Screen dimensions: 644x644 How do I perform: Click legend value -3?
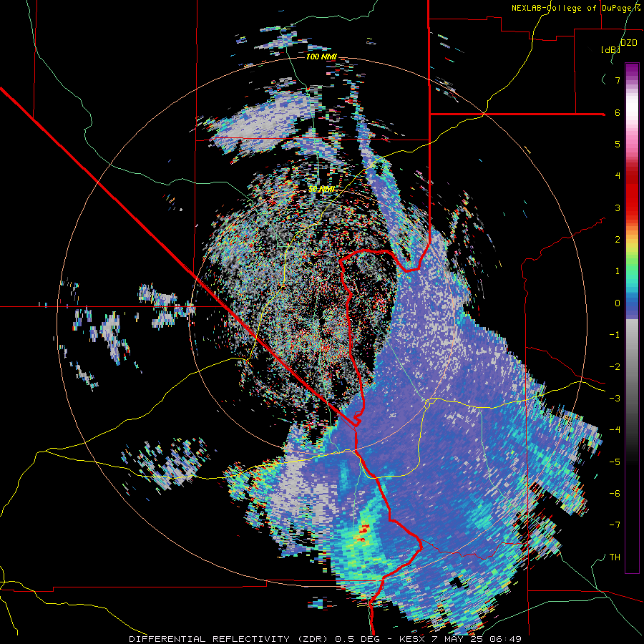tap(615, 399)
